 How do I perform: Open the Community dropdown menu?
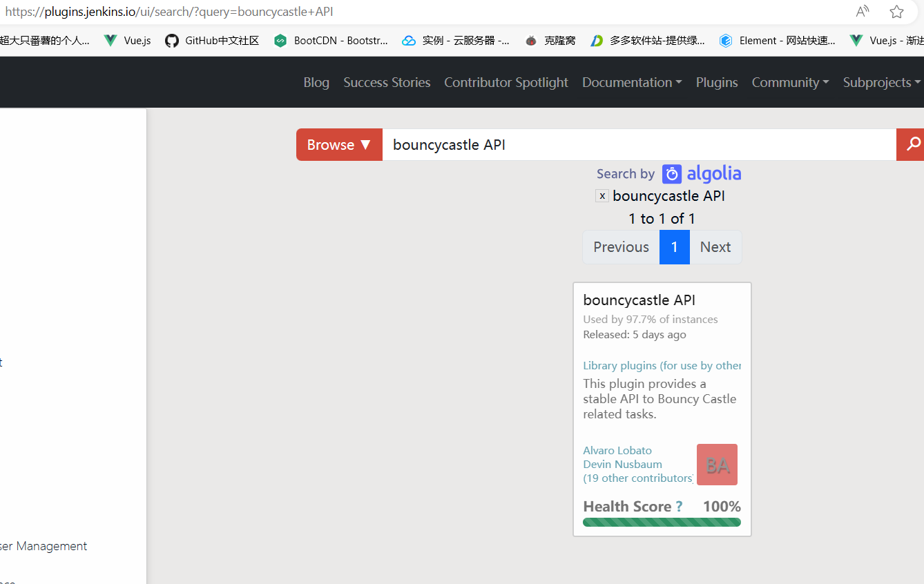click(x=790, y=82)
